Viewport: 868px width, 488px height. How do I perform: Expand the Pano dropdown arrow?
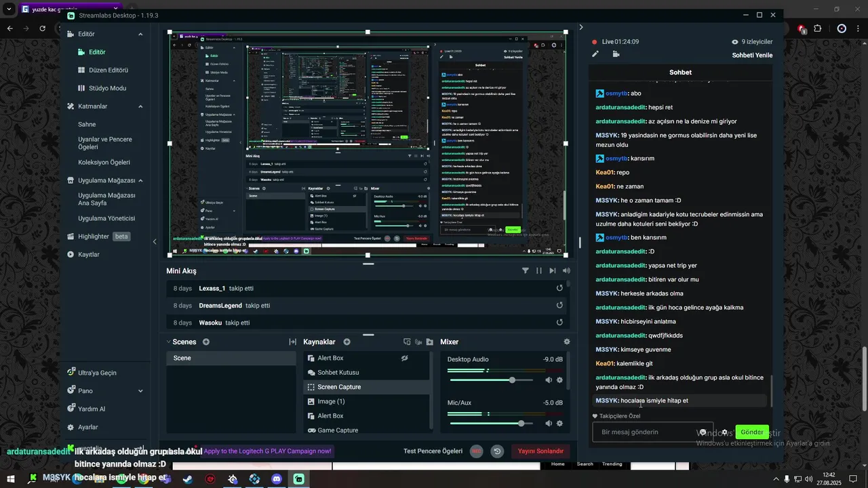(140, 391)
